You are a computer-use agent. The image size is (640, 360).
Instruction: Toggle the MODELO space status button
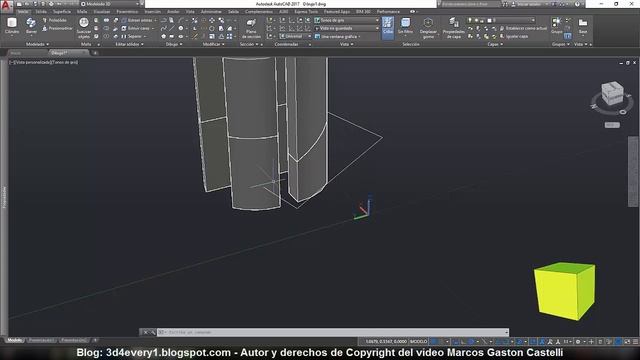[x=418, y=341]
